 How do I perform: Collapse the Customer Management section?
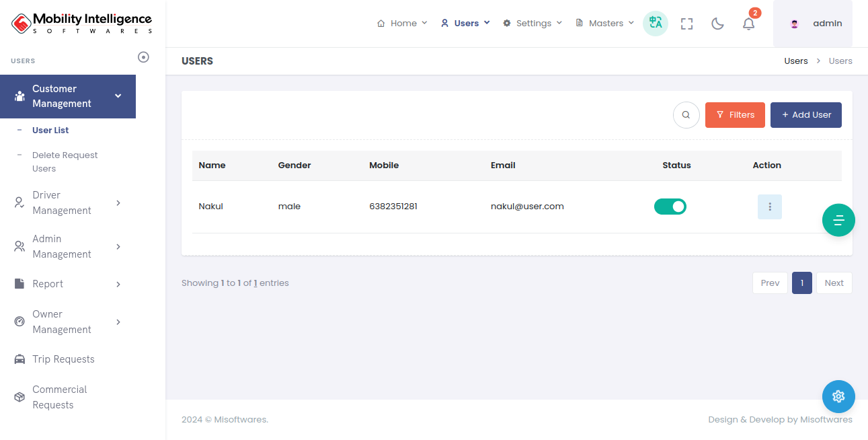click(x=67, y=96)
